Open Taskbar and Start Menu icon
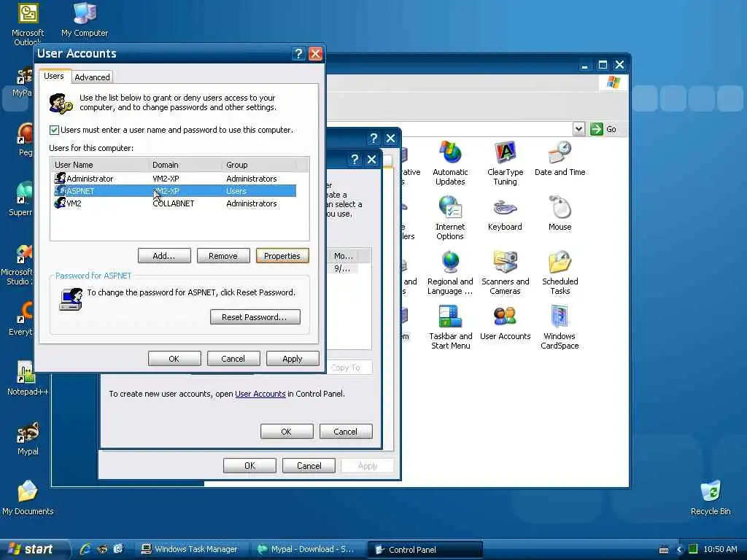 pyautogui.click(x=450, y=327)
